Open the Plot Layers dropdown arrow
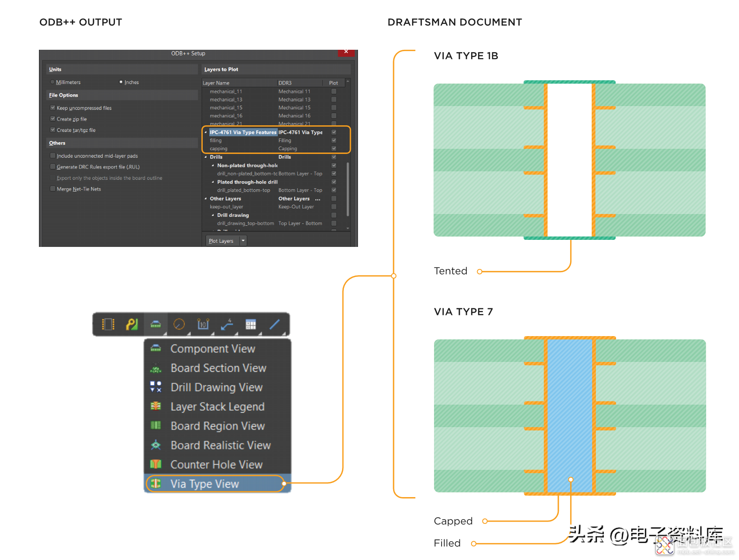Screen dimensions: 739x560 click(x=243, y=241)
